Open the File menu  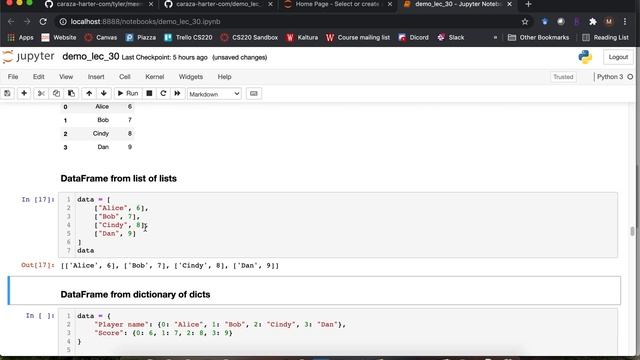pos(13,77)
